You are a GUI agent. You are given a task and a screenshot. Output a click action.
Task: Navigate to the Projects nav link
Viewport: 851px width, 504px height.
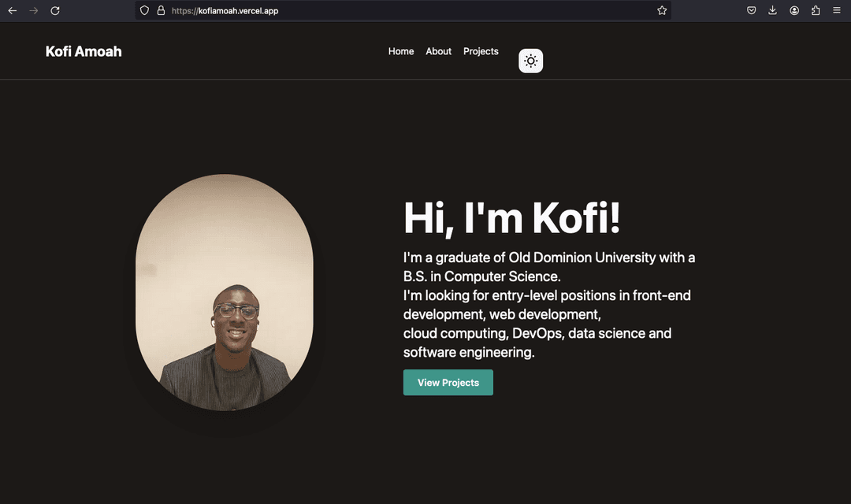pos(481,51)
